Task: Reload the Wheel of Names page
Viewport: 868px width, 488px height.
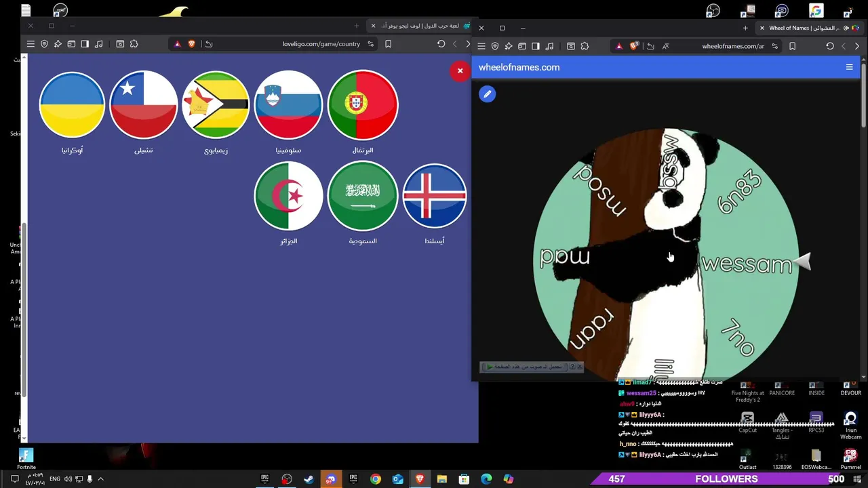Action: 830,46
